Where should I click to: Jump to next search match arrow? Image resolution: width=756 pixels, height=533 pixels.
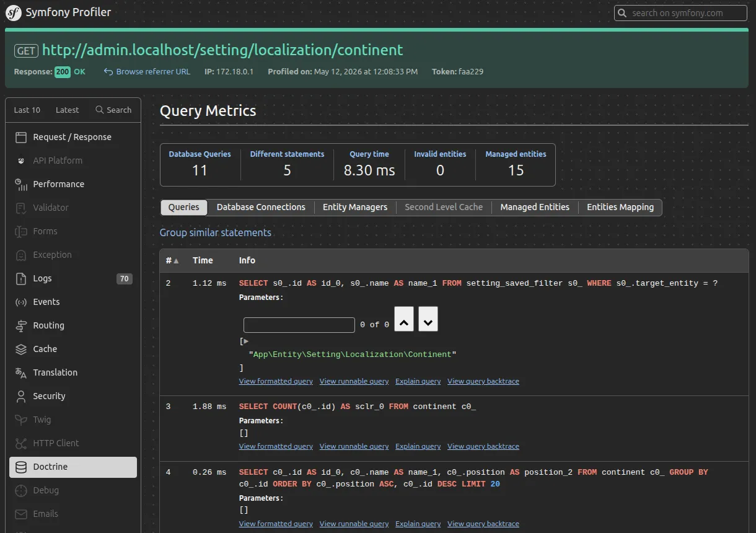[x=428, y=319]
